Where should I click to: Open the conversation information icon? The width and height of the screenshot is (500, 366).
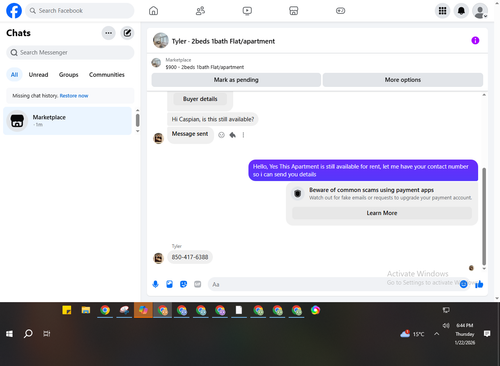tap(475, 41)
